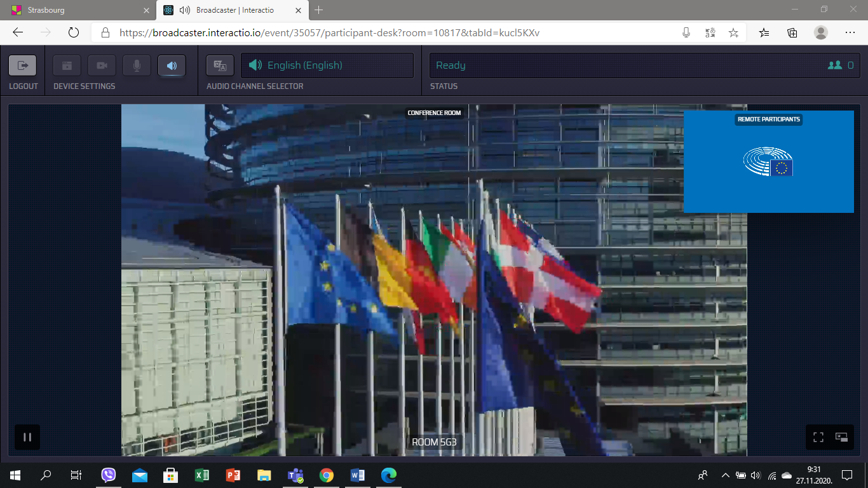Screen dimensions: 868x488
Task: Open the People icon in system tray
Action: pyautogui.click(x=703, y=475)
